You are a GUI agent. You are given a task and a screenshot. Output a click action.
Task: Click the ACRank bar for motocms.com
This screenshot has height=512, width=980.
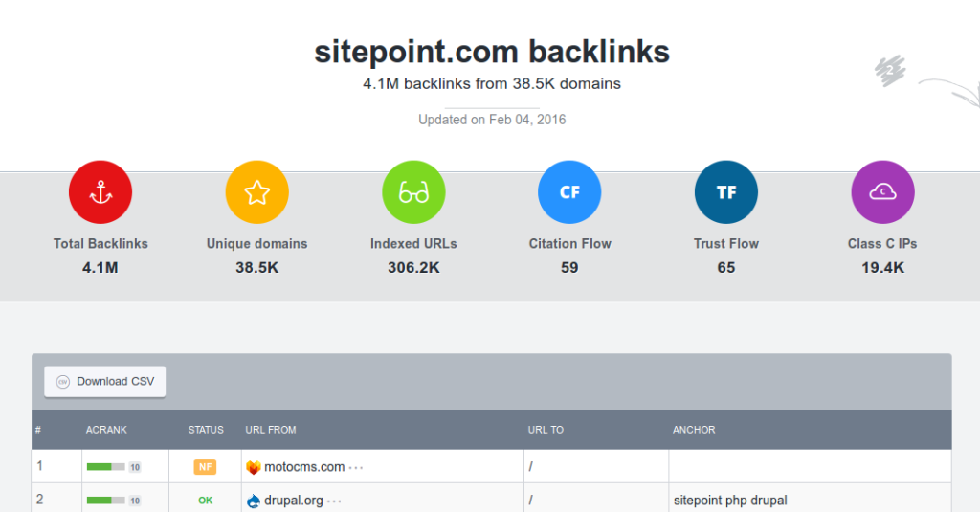click(106, 467)
